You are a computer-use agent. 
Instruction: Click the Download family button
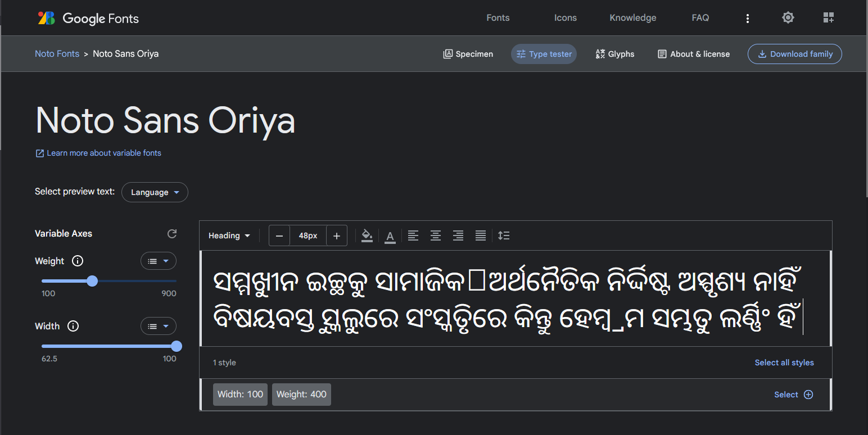[x=794, y=54]
